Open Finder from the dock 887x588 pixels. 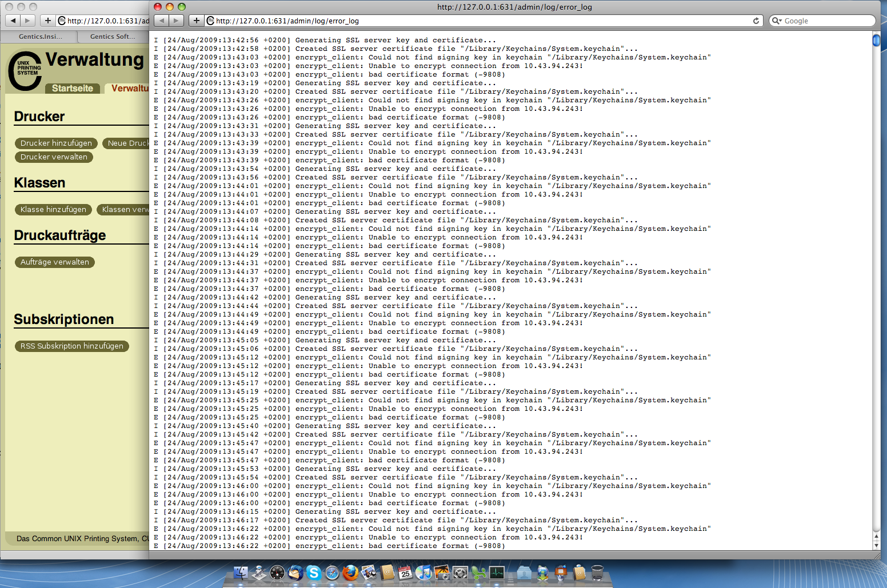241,573
